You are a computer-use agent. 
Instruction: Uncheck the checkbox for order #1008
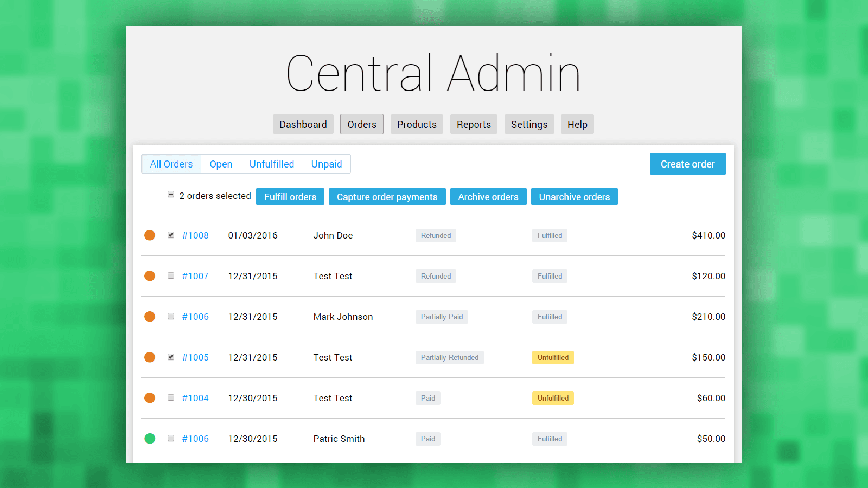(x=171, y=235)
